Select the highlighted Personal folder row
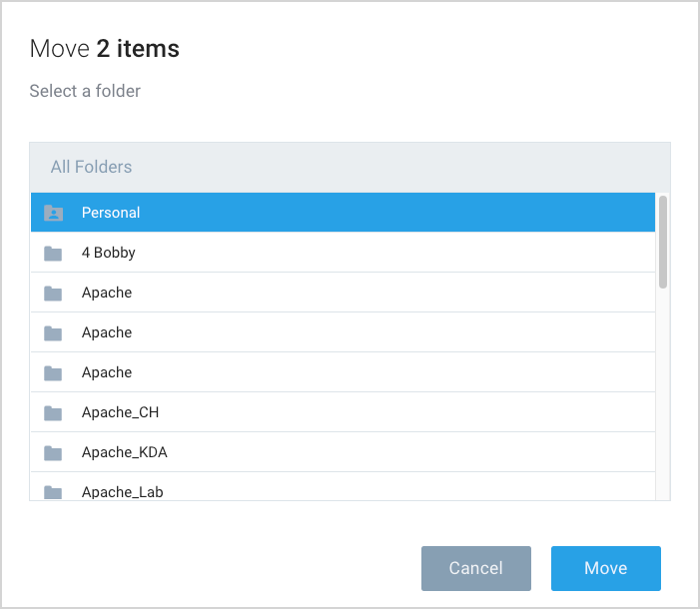 pyautogui.click(x=340, y=213)
